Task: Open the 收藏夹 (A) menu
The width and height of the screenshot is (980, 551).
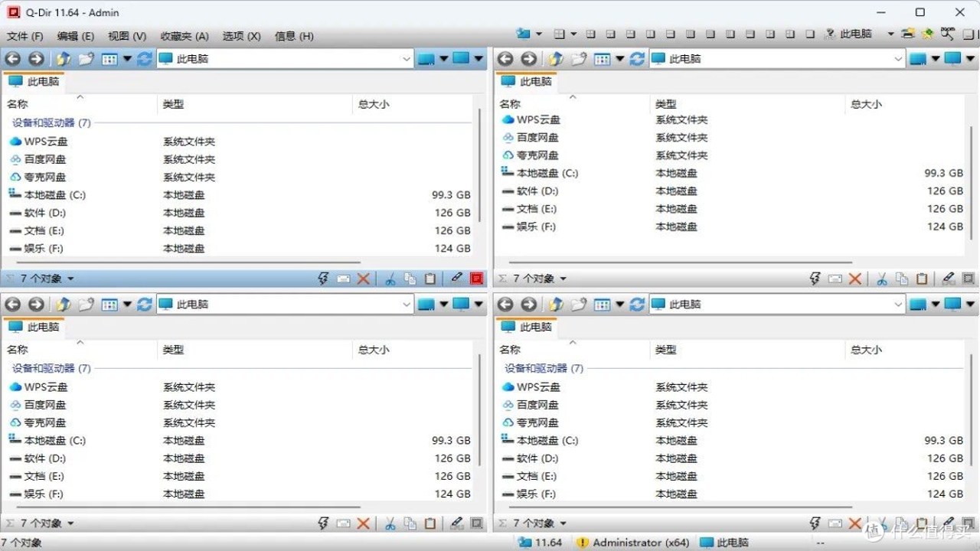Action: coord(185,36)
